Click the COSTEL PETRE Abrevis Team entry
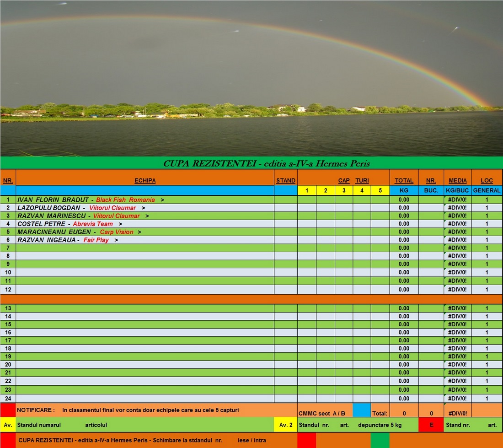The image size is (503, 448). point(145,224)
